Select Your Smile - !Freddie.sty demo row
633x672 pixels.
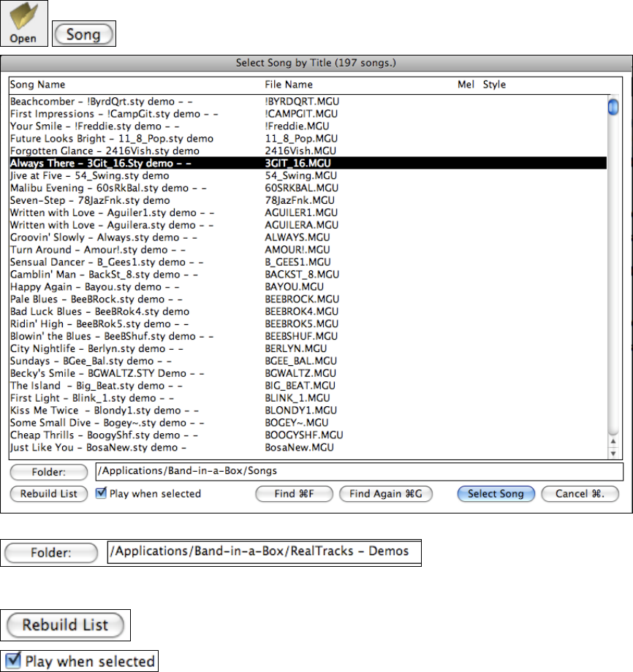click(x=308, y=126)
